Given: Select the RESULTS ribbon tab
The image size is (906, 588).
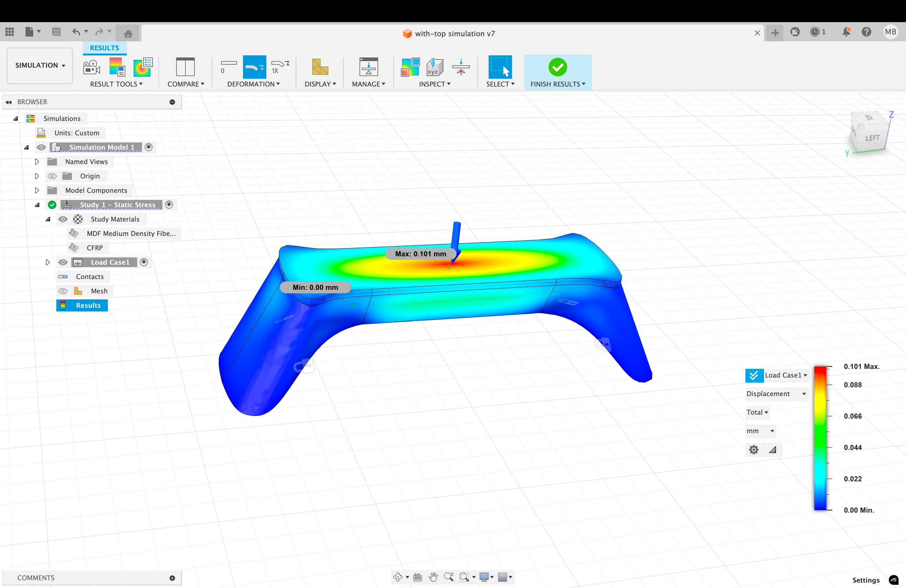Looking at the screenshot, I should coord(104,48).
